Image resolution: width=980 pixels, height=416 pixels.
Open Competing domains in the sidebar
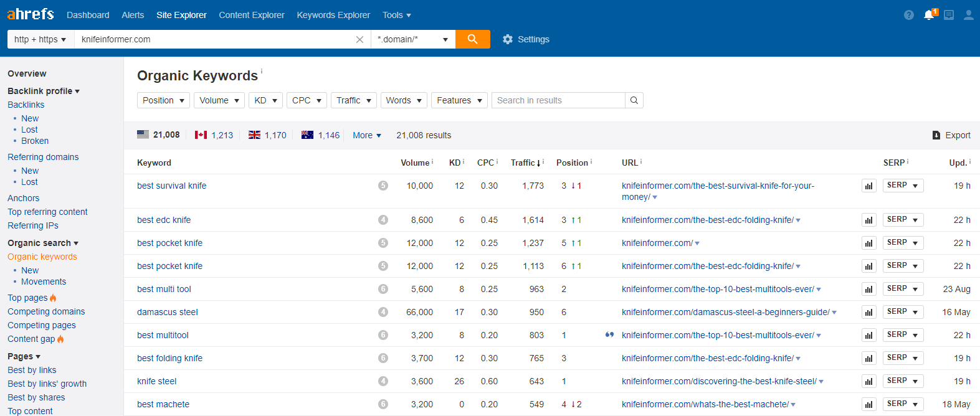tap(46, 311)
